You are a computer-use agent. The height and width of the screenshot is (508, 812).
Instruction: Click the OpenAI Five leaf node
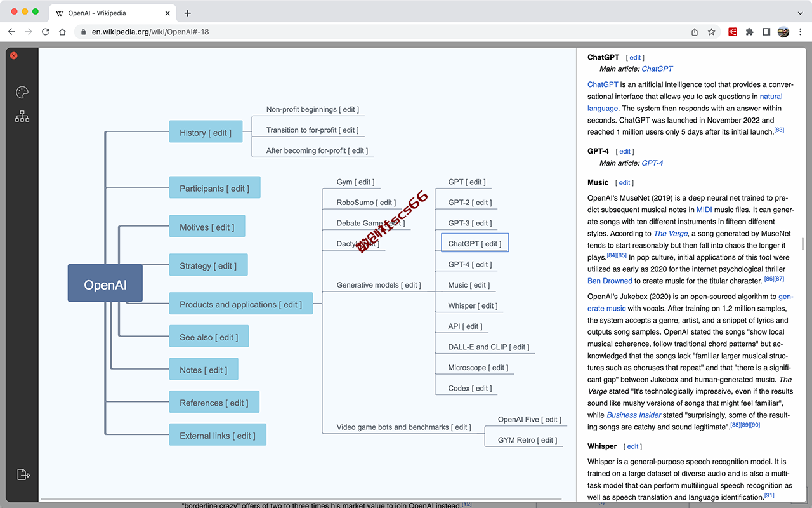click(529, 419)
